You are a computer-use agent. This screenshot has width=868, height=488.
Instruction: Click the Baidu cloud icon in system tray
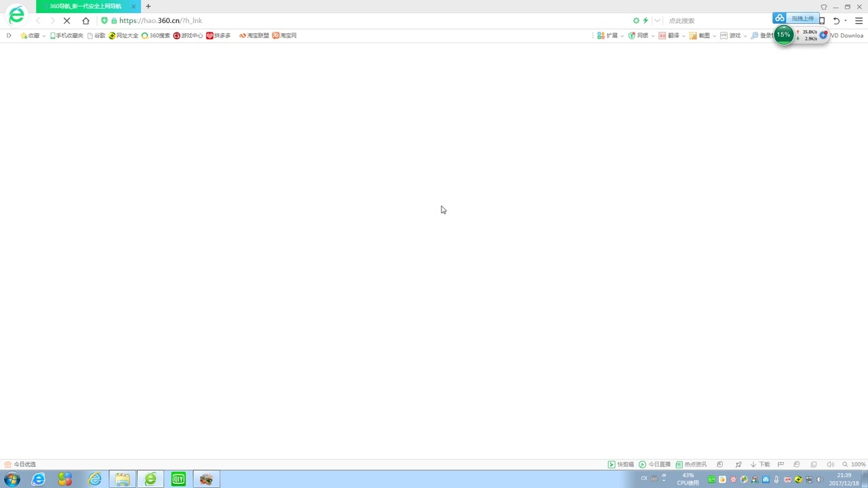click(x=766, y=480)
